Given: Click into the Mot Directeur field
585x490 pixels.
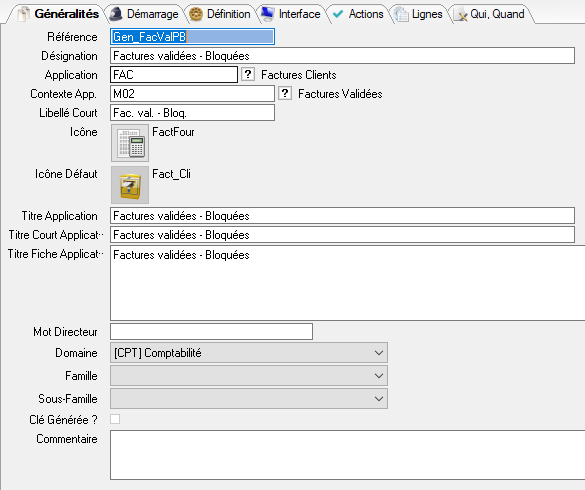Looking at the screenshot, I should (212, 331).
